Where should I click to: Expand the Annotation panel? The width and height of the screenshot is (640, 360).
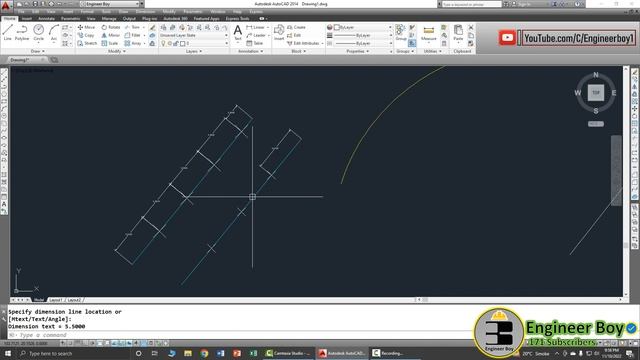click(251, 51)
